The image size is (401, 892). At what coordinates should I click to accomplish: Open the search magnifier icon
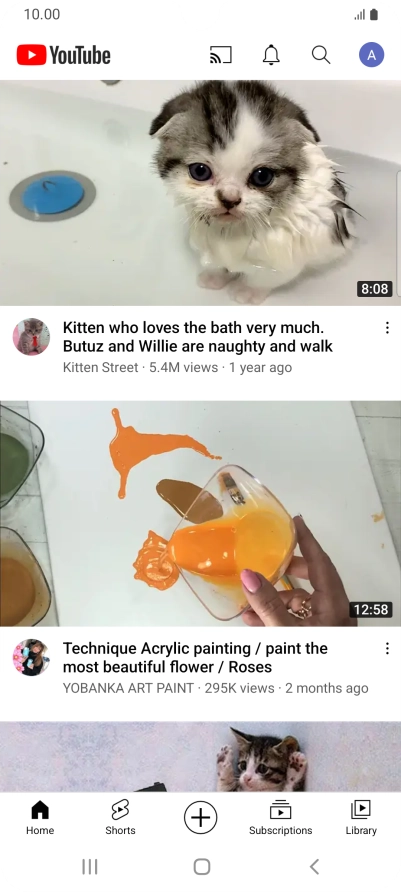click(x=321, y=55)
